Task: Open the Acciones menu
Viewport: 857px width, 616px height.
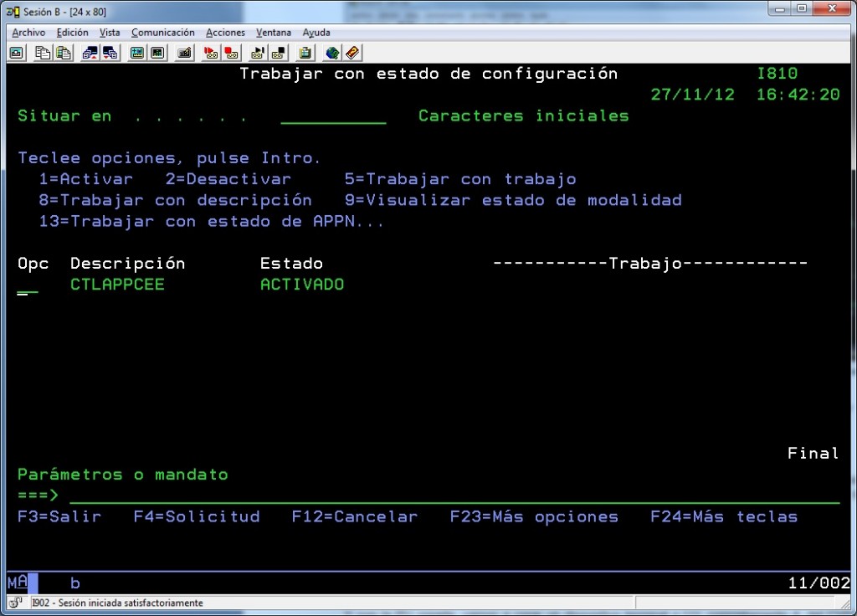Action: pyautogui.click(x=225, y=33)
